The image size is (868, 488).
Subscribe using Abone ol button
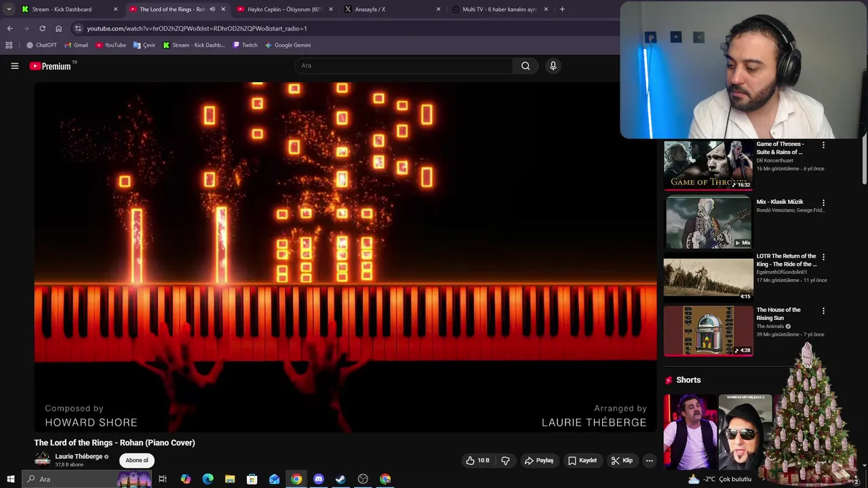coord(136,460)
